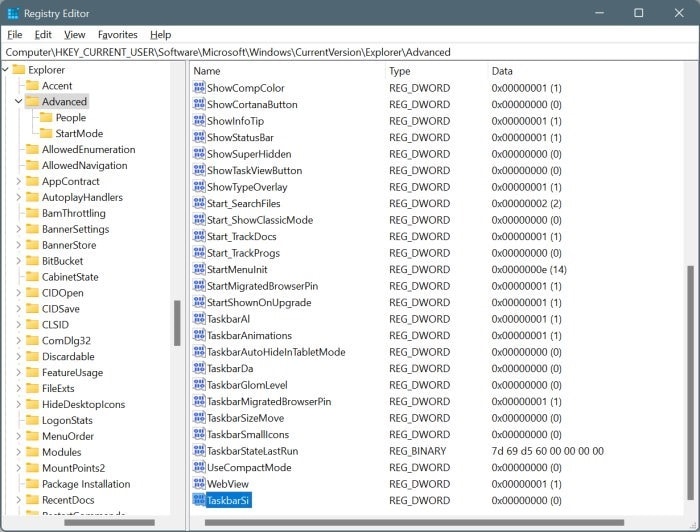This screenshot has width=700, height=532.
Task: Click the CLSID folder icon
Action: 32,324
